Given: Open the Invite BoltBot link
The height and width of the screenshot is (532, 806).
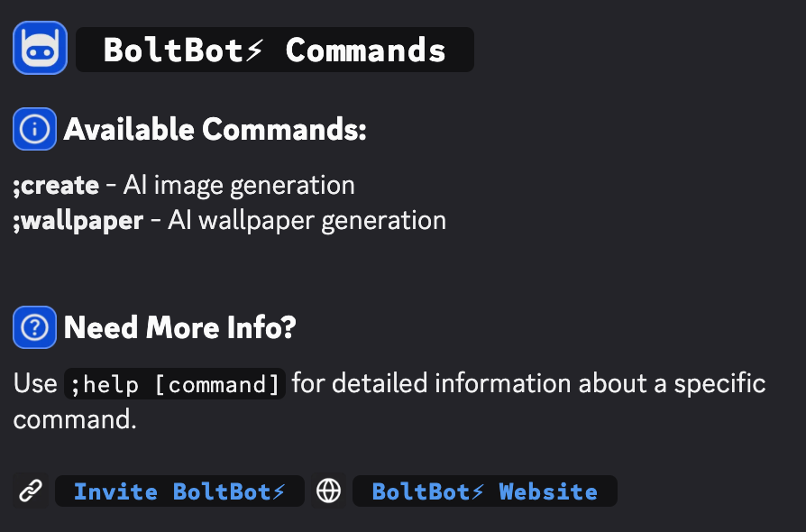Looking at the screenshot, I should [x=179, y=491].
